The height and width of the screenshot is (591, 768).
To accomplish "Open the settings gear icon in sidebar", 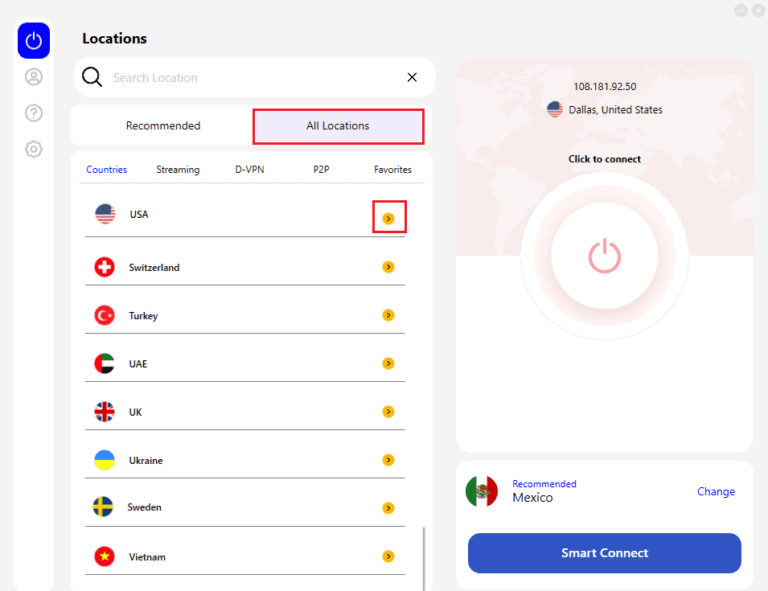I will [34, 149].
